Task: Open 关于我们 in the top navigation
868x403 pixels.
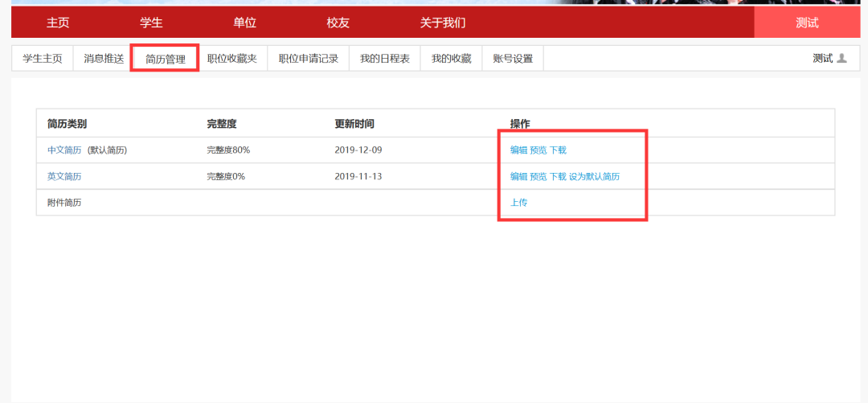Action: (x=442, y=23)
